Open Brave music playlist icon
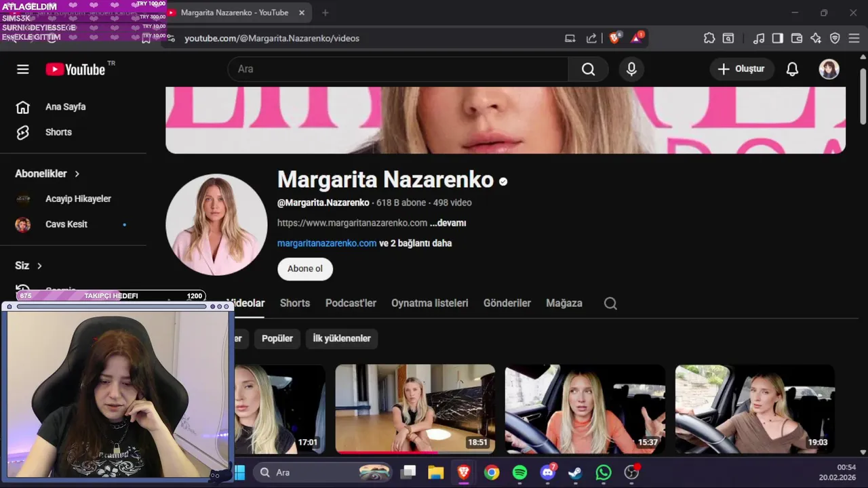Viewport: 868px width, 488px height. 759,38
